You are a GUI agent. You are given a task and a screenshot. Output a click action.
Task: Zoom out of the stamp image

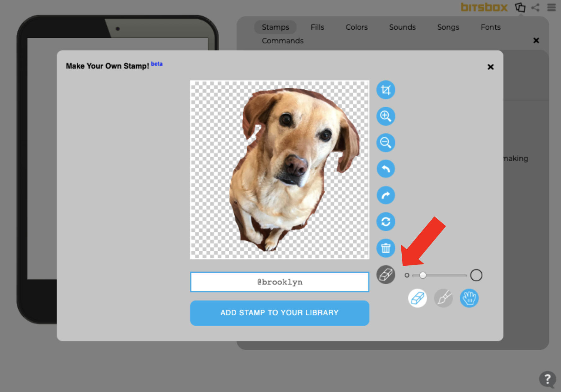386,143
